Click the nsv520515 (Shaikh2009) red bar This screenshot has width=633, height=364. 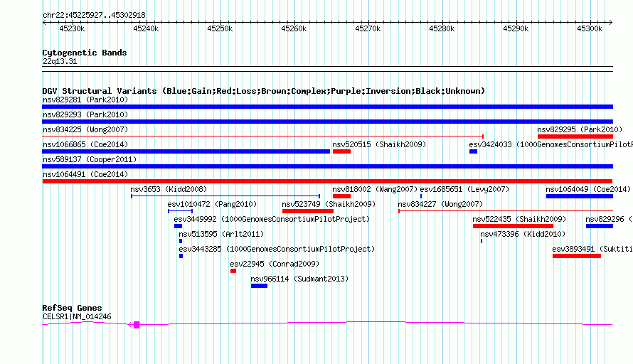(341, 151)
